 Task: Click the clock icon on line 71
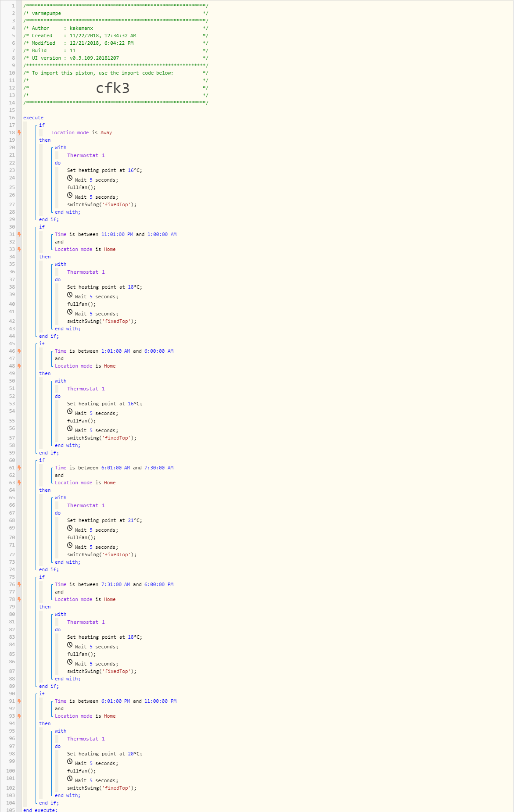coord(70,545)
